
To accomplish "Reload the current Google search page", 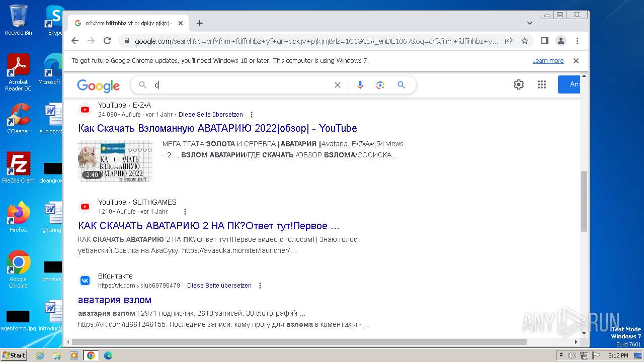I will pyautogui.click(x=107, y=41).
